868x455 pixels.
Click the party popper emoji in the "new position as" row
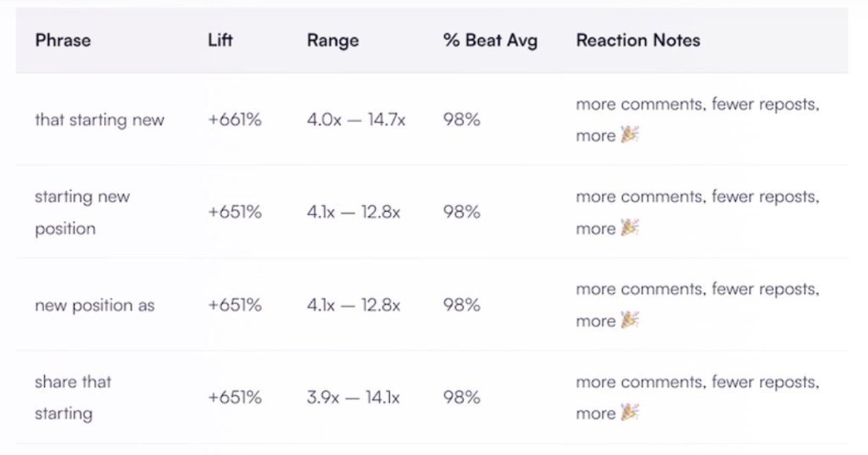[x=629, y=320]
